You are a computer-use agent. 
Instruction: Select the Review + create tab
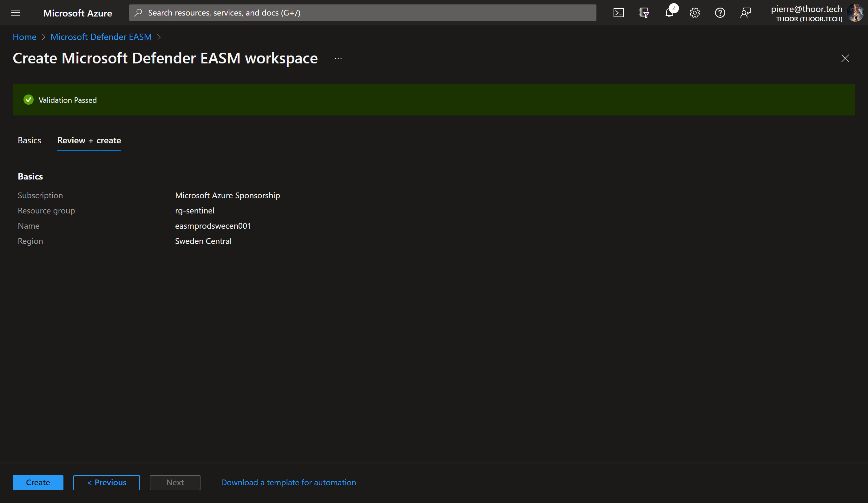tap(89, 140)
